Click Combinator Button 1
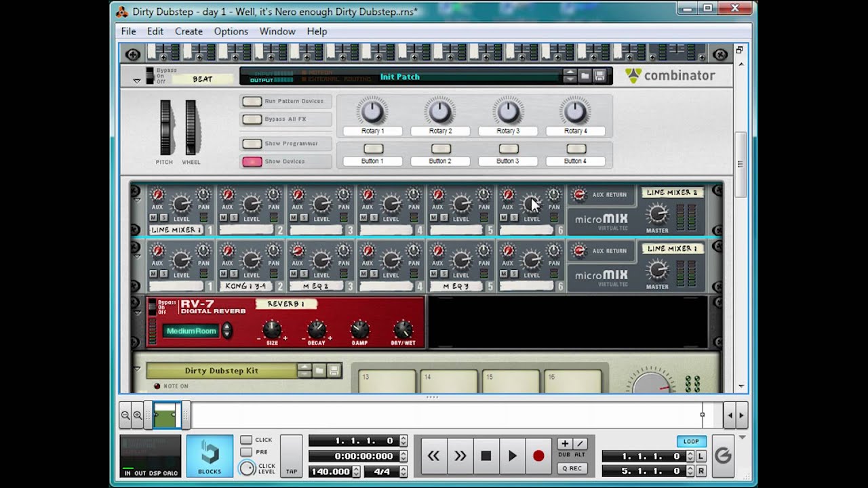This screenshot has height=488, width=868. click(373, 148)
